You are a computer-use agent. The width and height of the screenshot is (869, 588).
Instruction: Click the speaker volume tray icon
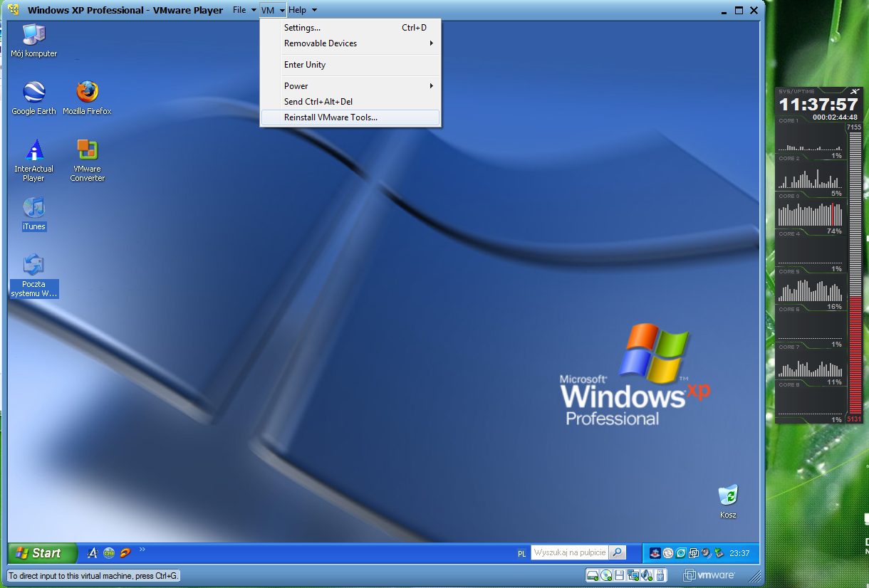pos(705,552)
